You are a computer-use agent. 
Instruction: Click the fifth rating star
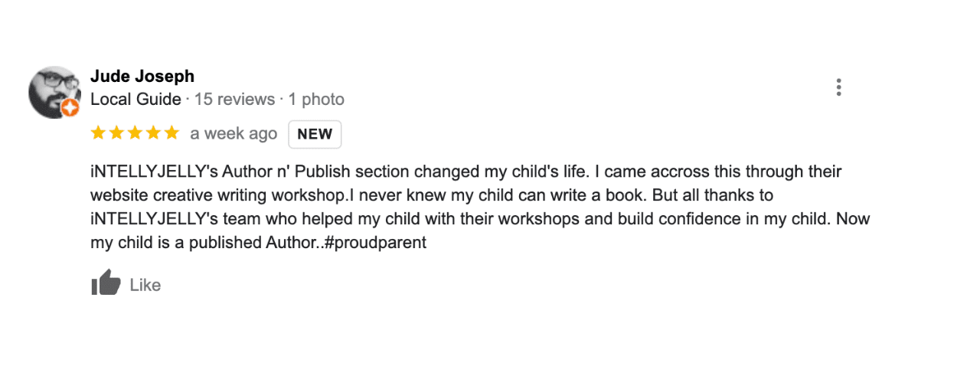[171, 133]
